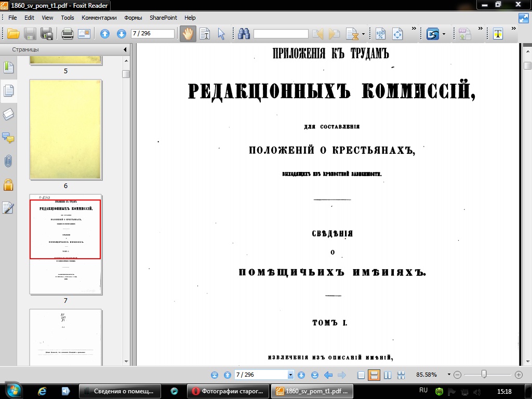Click the Print icon in toolbar
The height and width of the screenshot is (399, 532).
click(x=67, y=34)
